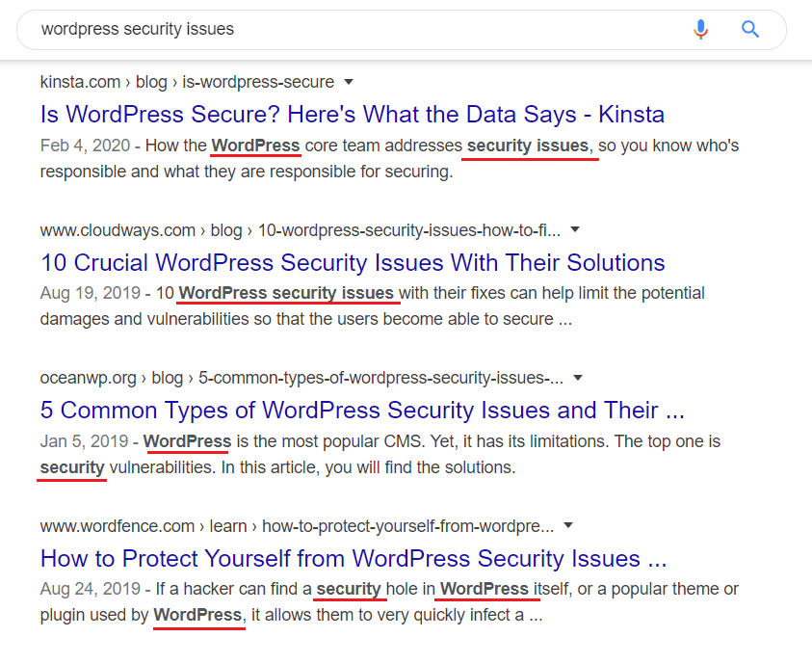Click the 'Jan 5, 2019' date on the OceanWP snippet

tap(84, 441)
